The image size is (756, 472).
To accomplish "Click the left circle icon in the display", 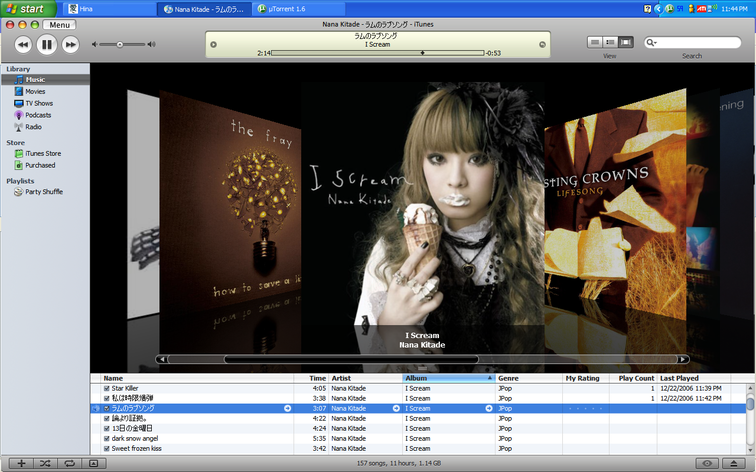I will [213, 44].
